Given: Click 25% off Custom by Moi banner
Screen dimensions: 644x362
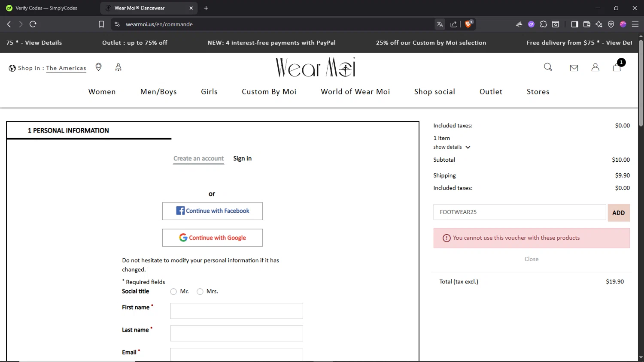Looking at the screenshot, I should tap(431, 43).
